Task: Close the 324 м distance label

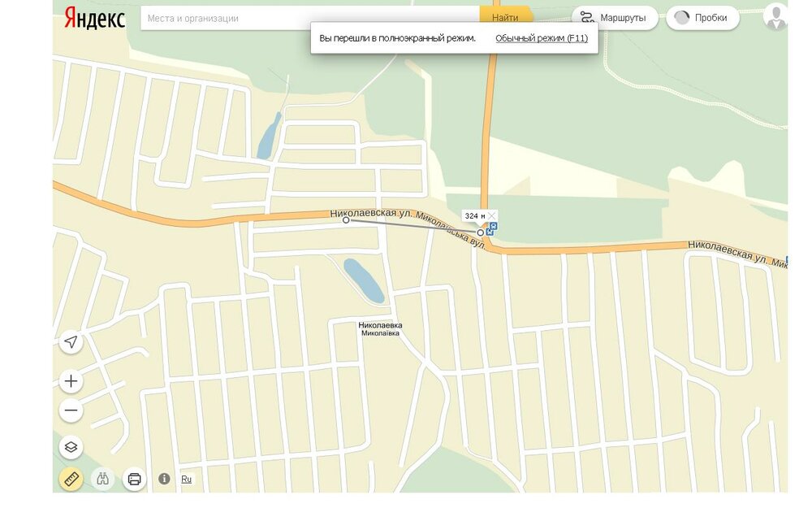Action: [492, 215]
